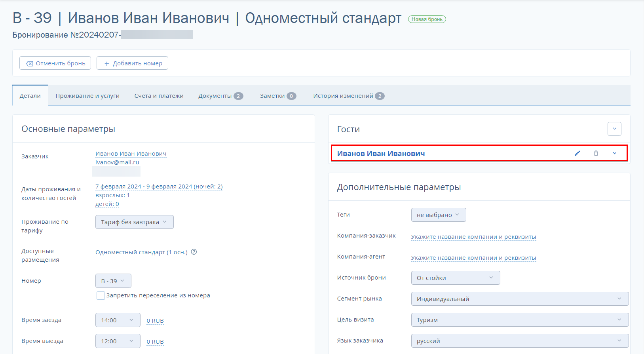Expand guest row chevron for Иванов

pos(615,153)
